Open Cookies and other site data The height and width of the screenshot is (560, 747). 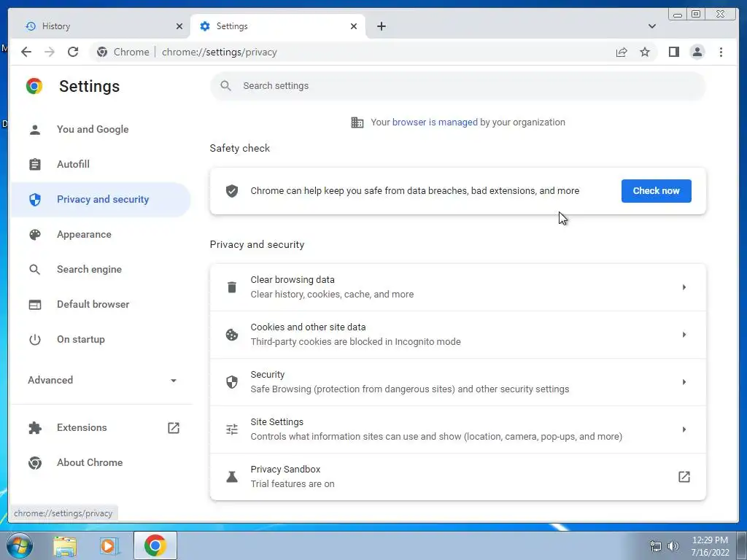pos(458,335)
